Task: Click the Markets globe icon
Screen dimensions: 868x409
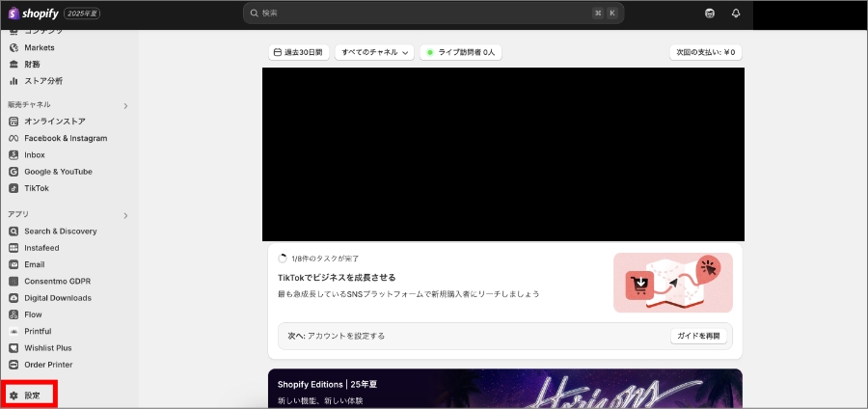Action: (x=14, y=47)
